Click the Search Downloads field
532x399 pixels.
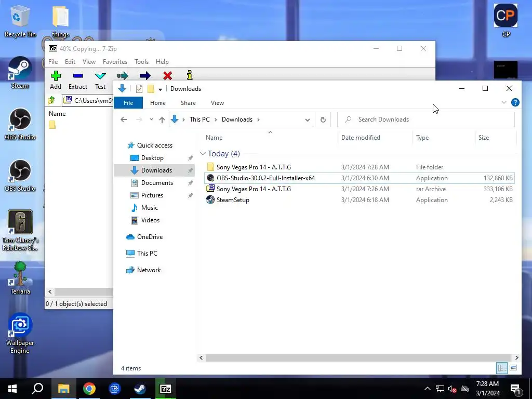(x=426, y=119)
